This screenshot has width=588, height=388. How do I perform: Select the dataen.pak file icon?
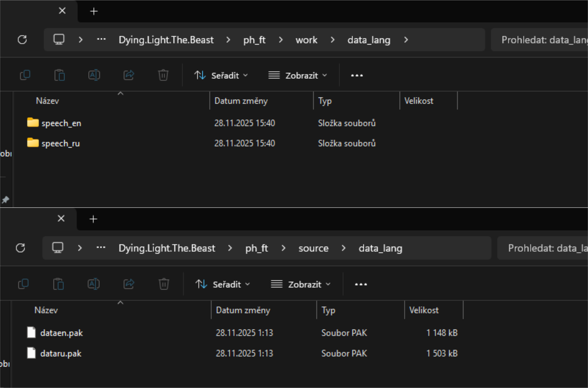coord(31,332)
